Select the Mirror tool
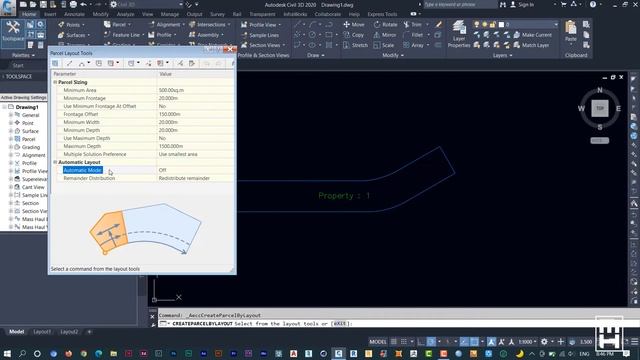Image resolution: width=640 pixels, height=360 pixels. [384, 35]
